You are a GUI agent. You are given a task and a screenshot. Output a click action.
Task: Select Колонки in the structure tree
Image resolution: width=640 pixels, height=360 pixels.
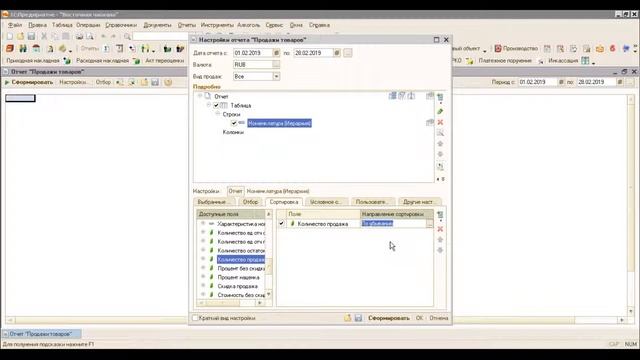click(x=233, y=132)
